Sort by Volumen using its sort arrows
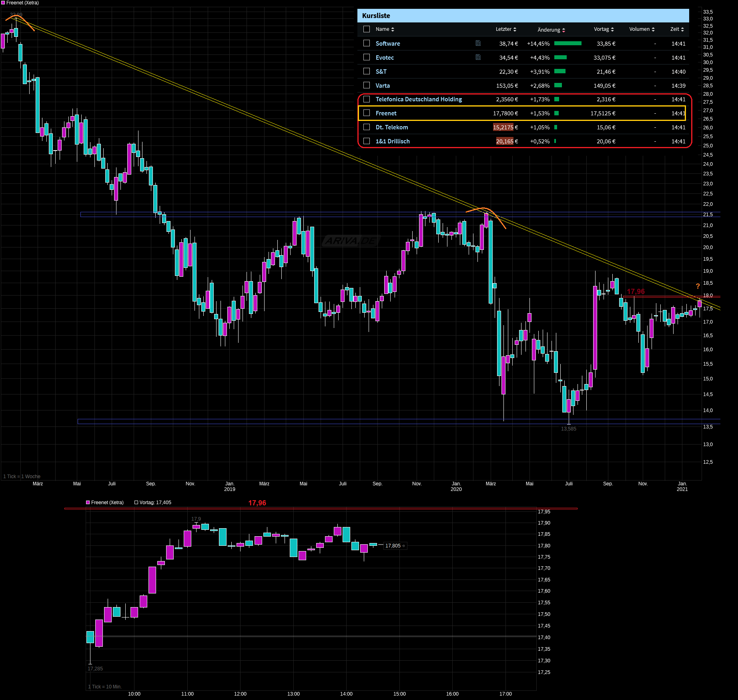Screen dimensions: 738x700 click(653, 29)
